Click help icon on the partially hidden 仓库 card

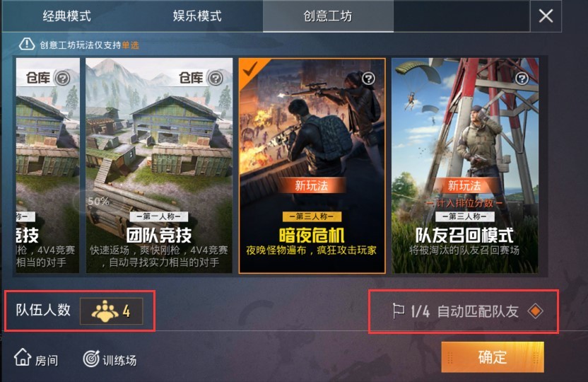coord(63,79)
